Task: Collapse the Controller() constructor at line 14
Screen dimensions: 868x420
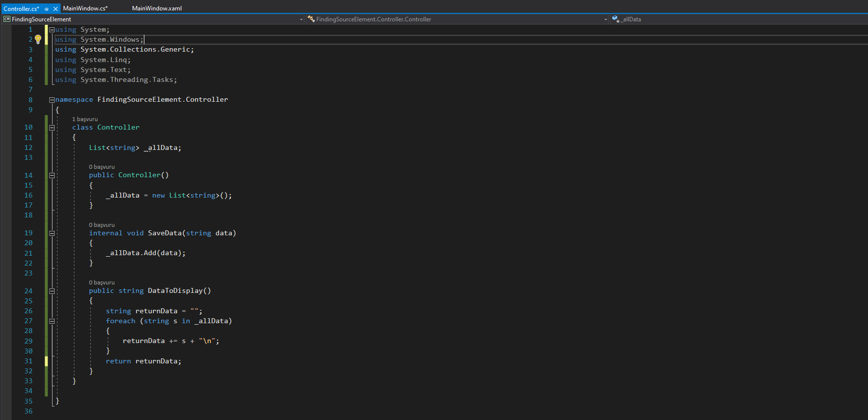Action: pyautogui.click(x=52, y=175)
